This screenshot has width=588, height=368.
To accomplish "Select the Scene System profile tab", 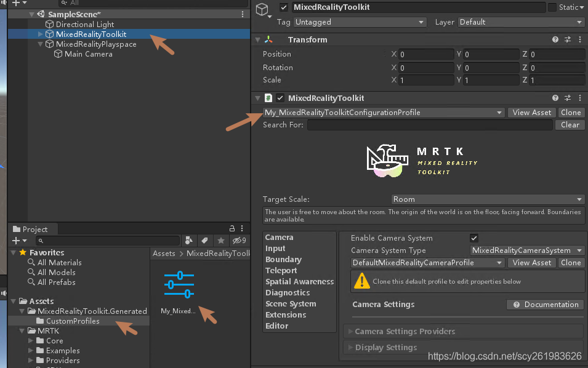I will [x=291, y=304].
